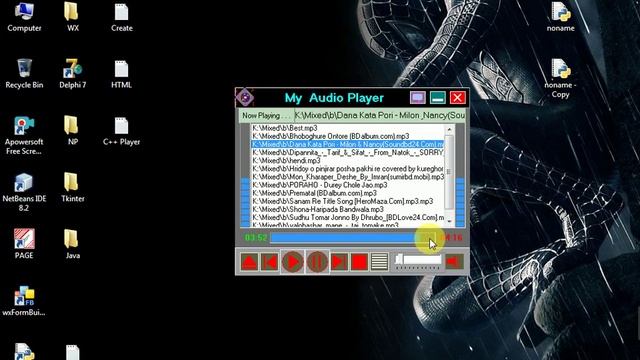The width and height of the screenshot is (640, 360).
Task: Click the playlist vertical scrollbar thumb
Action: pos(449,171)
